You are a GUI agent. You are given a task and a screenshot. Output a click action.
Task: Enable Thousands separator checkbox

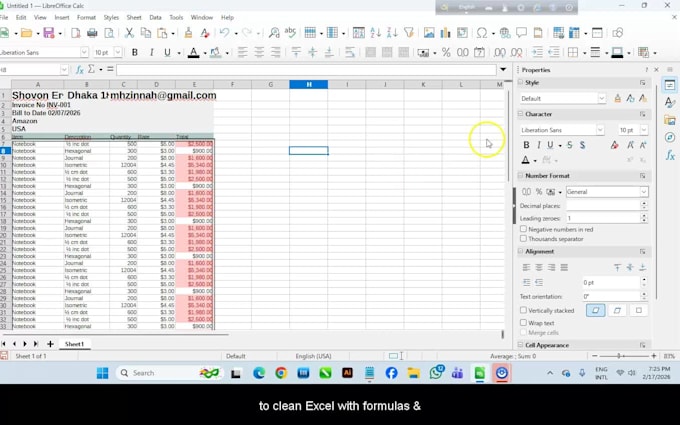523,239
